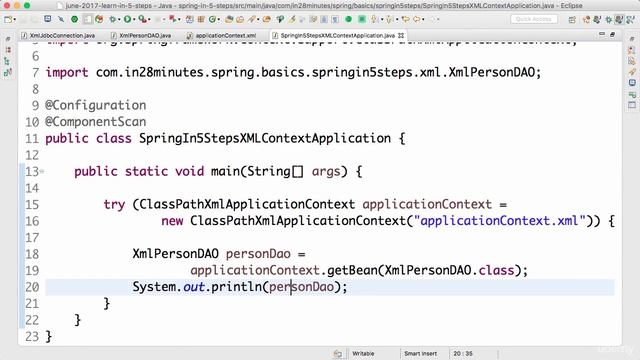Click the @Configuration annotation text

96,105
